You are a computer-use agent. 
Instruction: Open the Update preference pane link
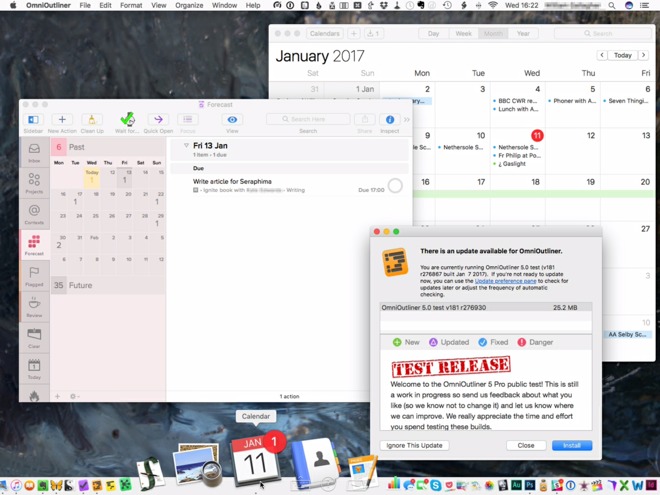[505, 281]
